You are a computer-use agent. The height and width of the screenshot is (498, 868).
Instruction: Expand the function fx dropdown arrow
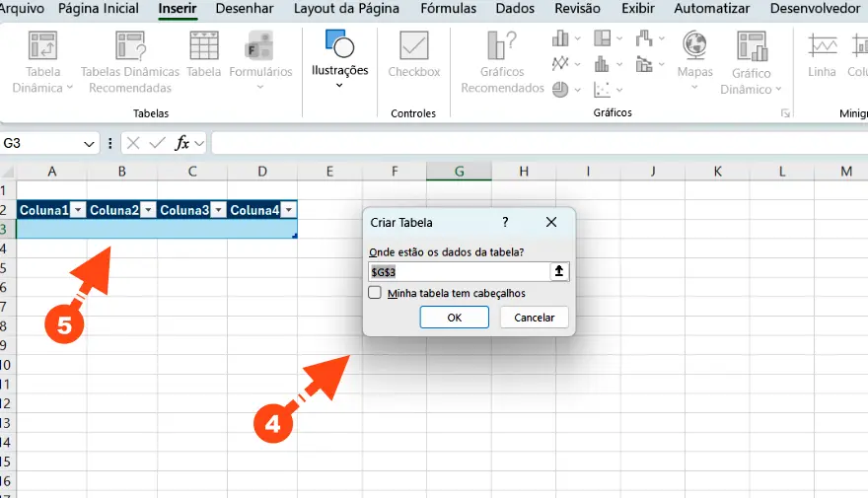(x=200, y=144)
